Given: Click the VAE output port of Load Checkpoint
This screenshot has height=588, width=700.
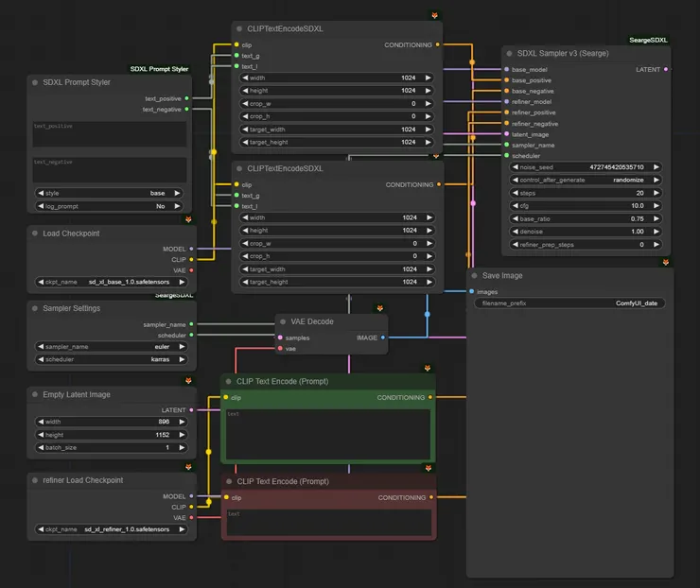Looking at the screenshot, I should pos(191,270).
